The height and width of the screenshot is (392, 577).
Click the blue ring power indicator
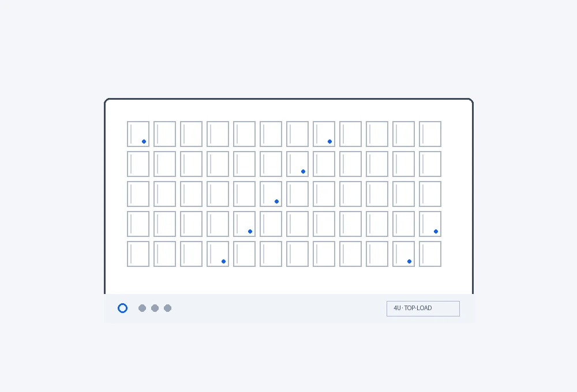[122, 308]
